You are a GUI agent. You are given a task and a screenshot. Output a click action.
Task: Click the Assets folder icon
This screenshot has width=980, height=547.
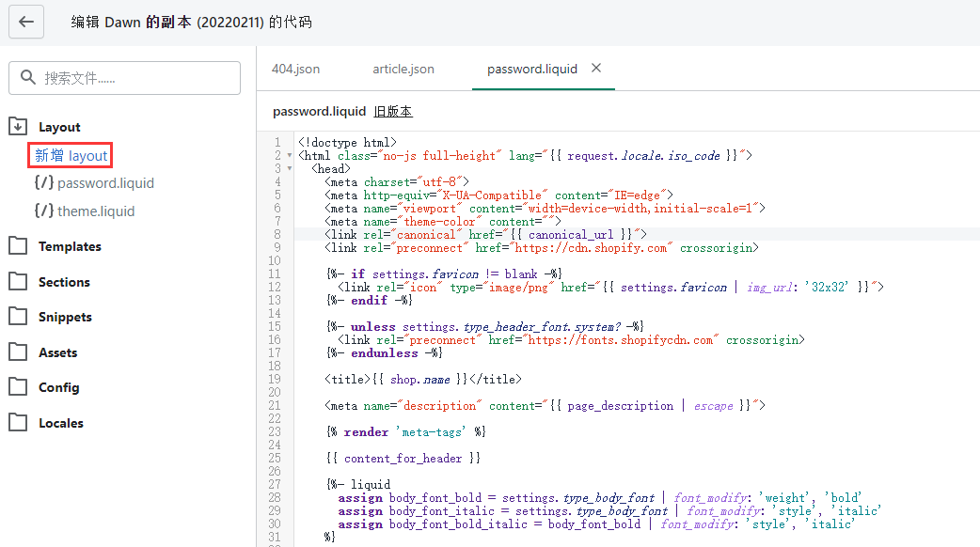click(18, 352)
